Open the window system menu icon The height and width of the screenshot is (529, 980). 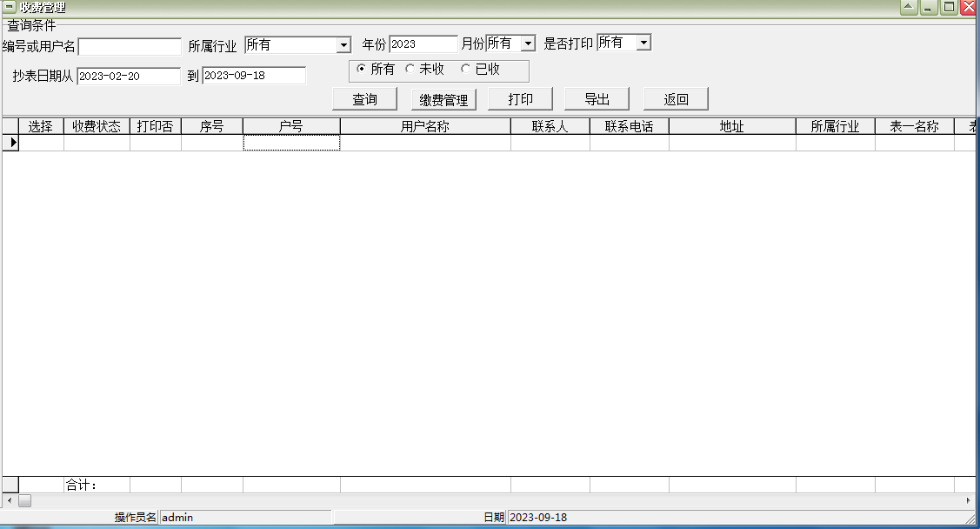(x=10, y=8)
